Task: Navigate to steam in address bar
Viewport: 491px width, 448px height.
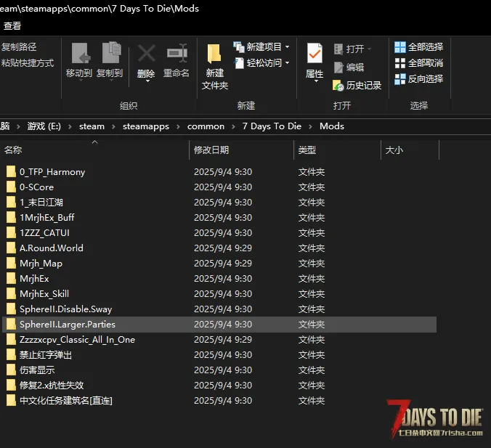Action: pyautogui.click(x=92, y=126)
